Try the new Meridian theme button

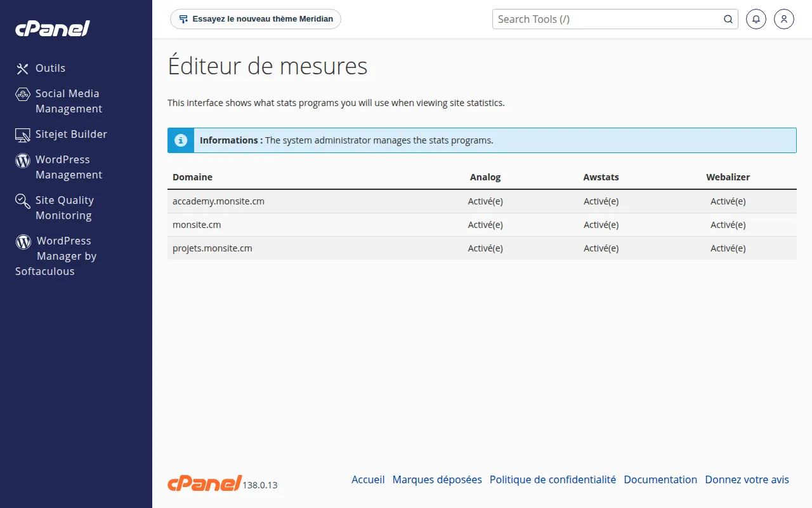[256, 19]
